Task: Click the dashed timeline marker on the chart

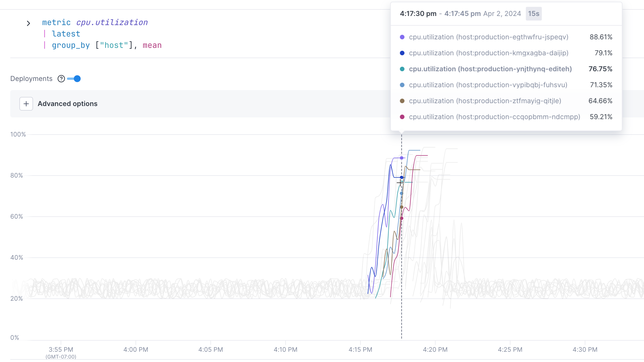Action: click(x=401, y=257)
